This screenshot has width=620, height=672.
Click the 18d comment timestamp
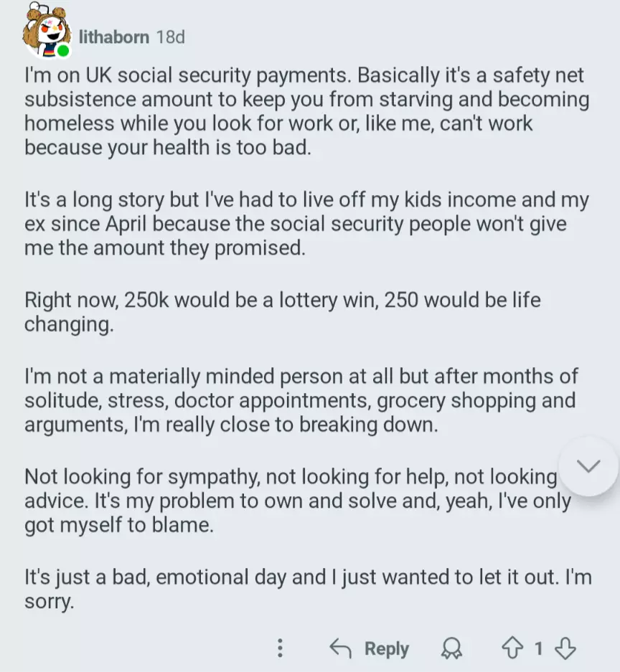[x=171, y=37]
